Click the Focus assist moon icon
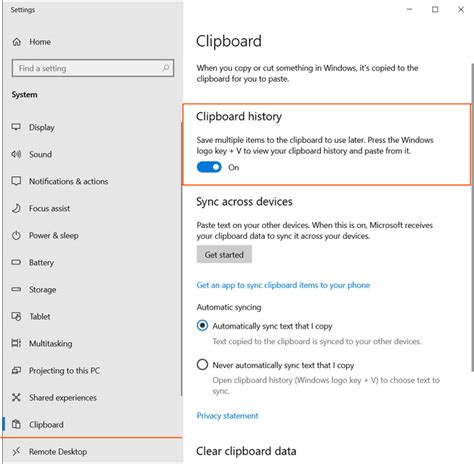 click(16, 208)
